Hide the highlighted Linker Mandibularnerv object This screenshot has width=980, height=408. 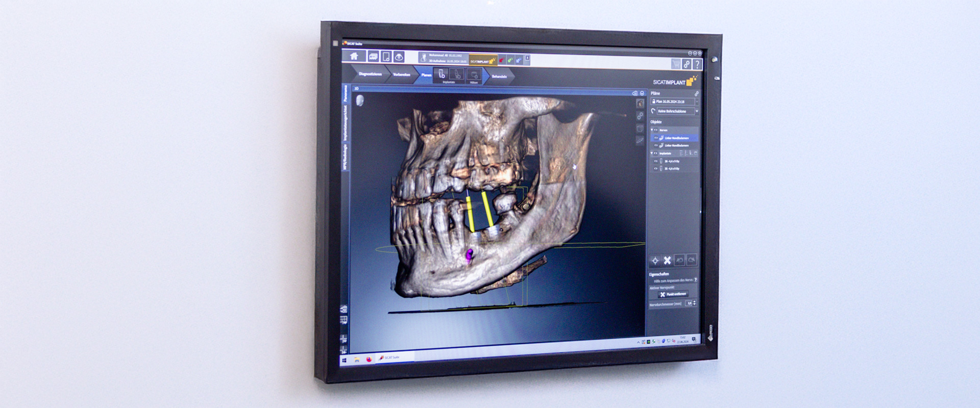[x=656, y=138]
